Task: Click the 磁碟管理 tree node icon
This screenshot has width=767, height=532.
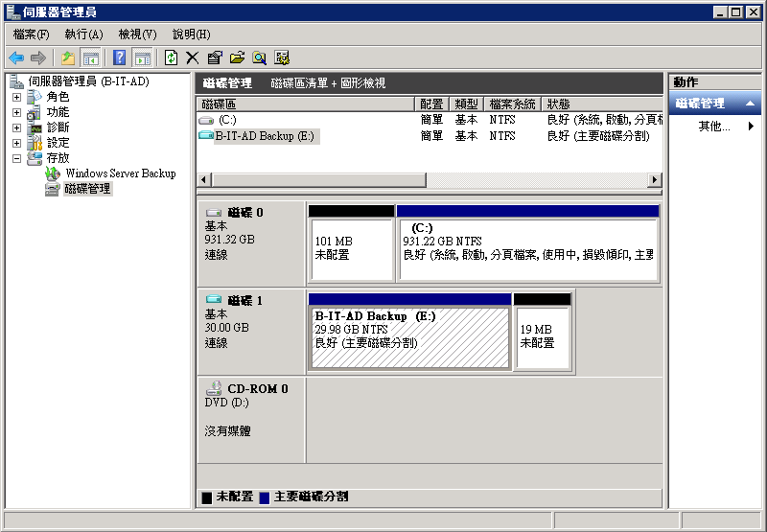Action: (x=53, y=189)
